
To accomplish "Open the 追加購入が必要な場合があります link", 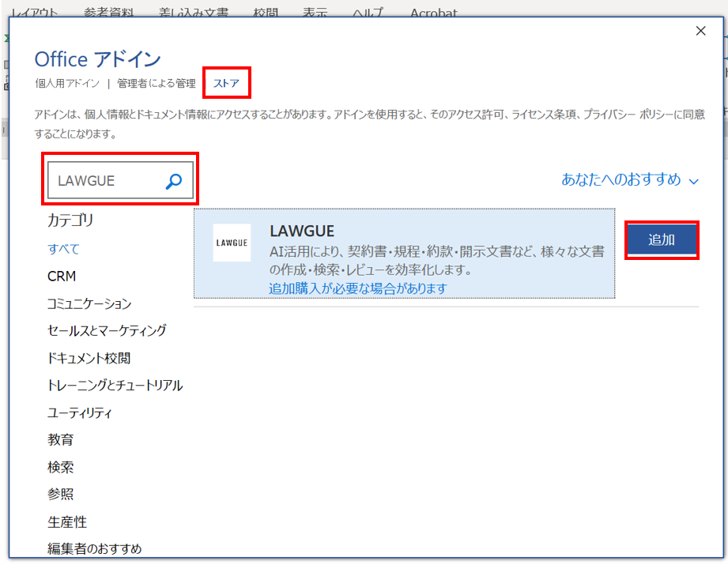I will (358, 288).
